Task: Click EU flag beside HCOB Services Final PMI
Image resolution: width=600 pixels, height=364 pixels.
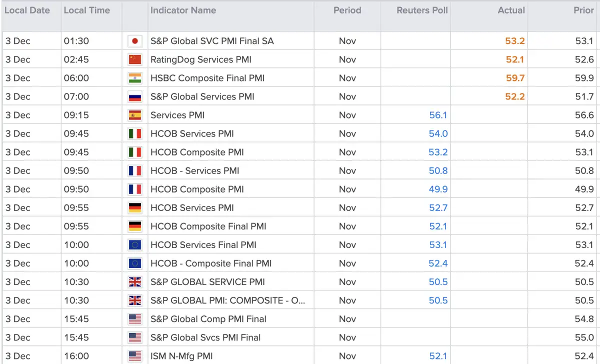Action: tap(135, 244)
